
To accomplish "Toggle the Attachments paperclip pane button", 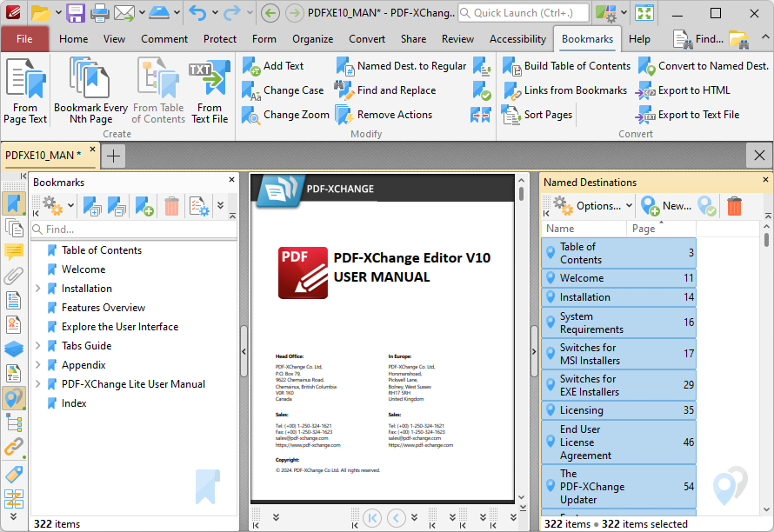I will 14,276.
